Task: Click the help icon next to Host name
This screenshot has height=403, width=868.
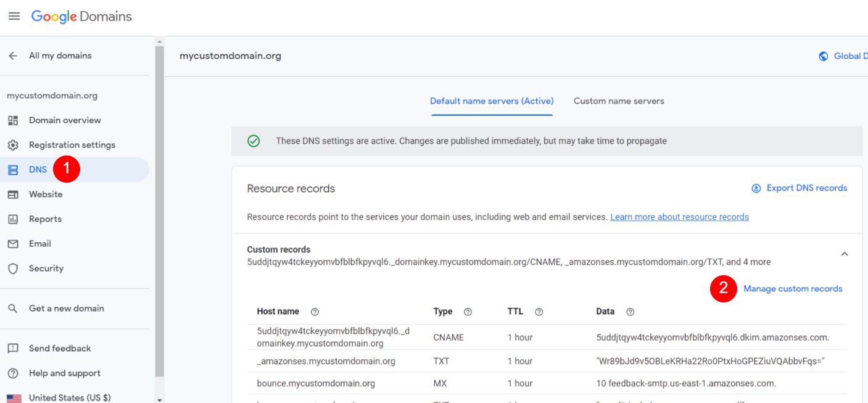Action: pyautogui.click(x=315, y=312)
